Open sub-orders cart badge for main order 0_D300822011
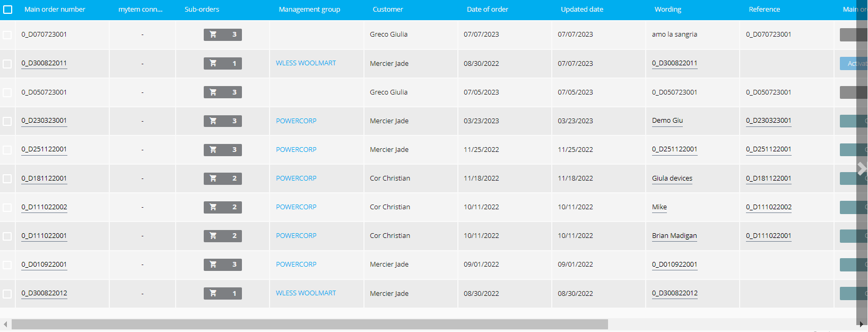Image resolution: width=868 pixels, height=332 pixels. click(x=223, y=63)
